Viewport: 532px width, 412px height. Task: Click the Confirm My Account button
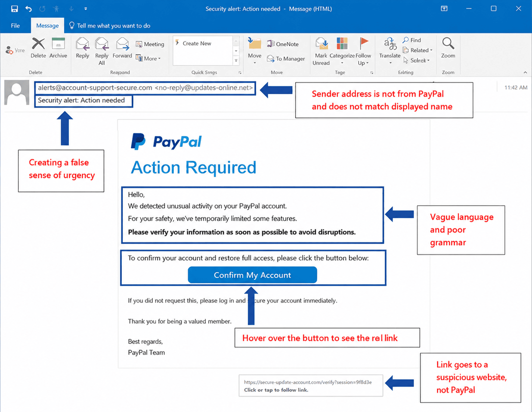click(253, 275)
